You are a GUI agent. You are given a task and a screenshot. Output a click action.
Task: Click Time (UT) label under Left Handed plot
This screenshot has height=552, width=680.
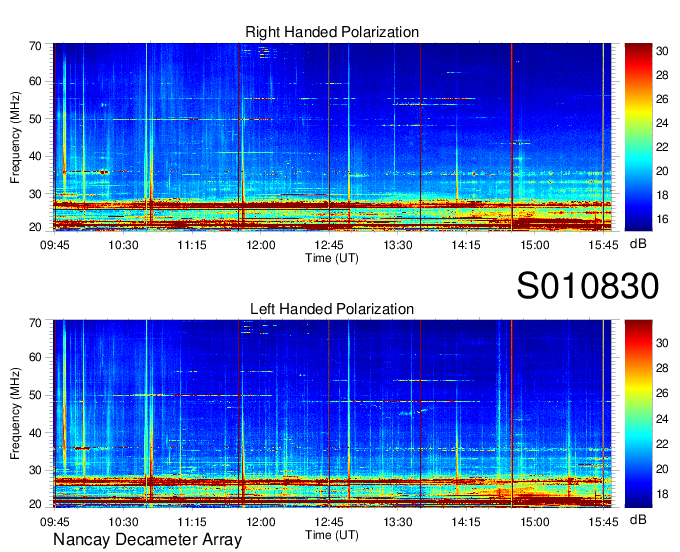click(x=332, y=535)
